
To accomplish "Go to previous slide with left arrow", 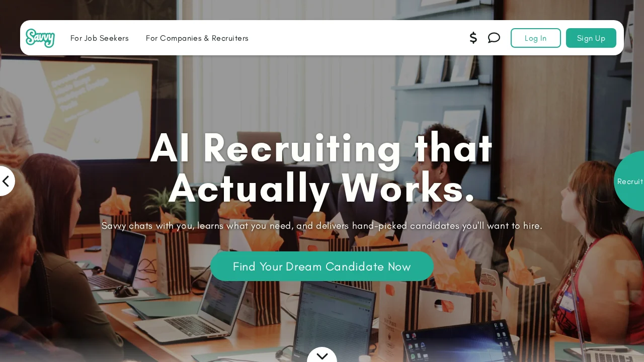I will click(6, 181).
